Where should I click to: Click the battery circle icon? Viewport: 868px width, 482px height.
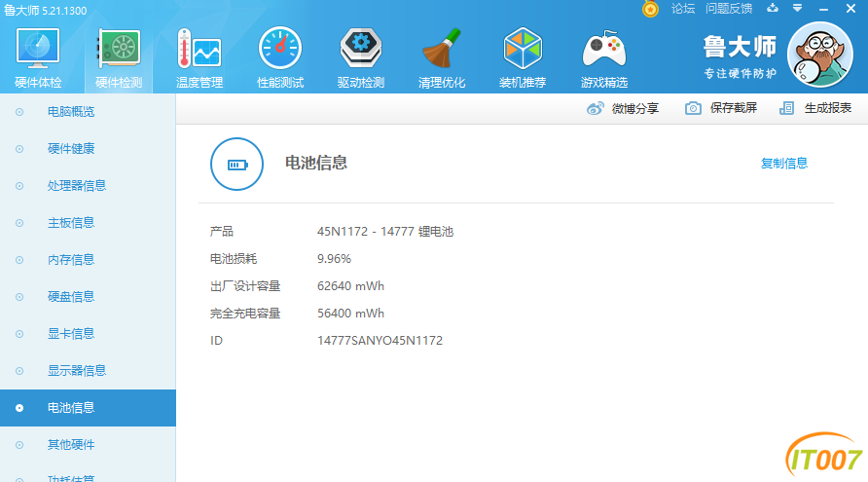236,164
